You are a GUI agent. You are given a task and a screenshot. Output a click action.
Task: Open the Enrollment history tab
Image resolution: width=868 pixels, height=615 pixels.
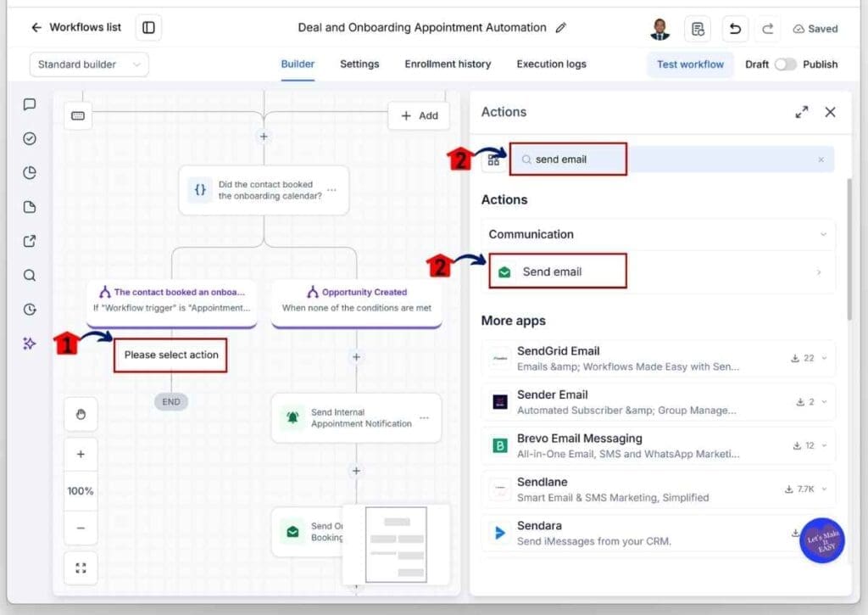tap(448, 64)
